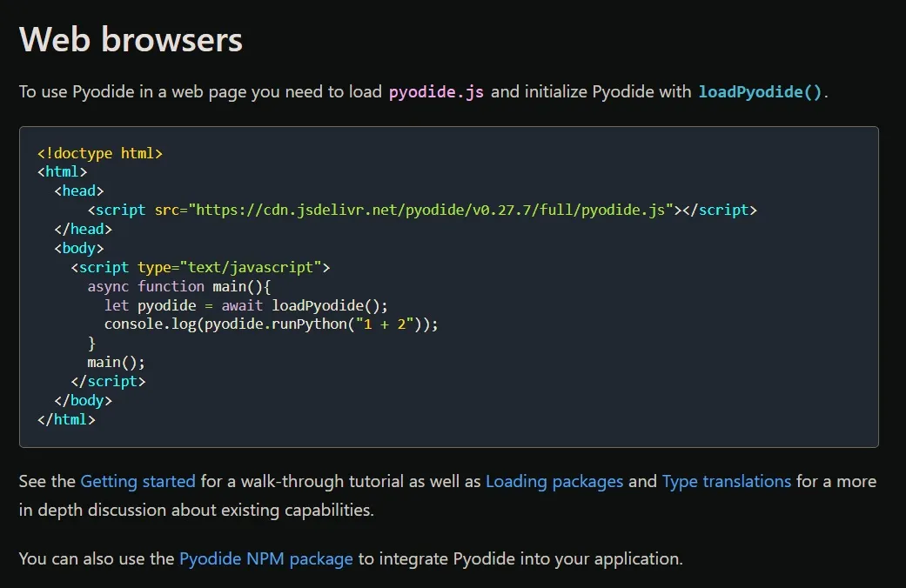The height and width of the screenshot is (588, 906).
Task: Click the <!doctype html> code line
Action: pos(100,153)
